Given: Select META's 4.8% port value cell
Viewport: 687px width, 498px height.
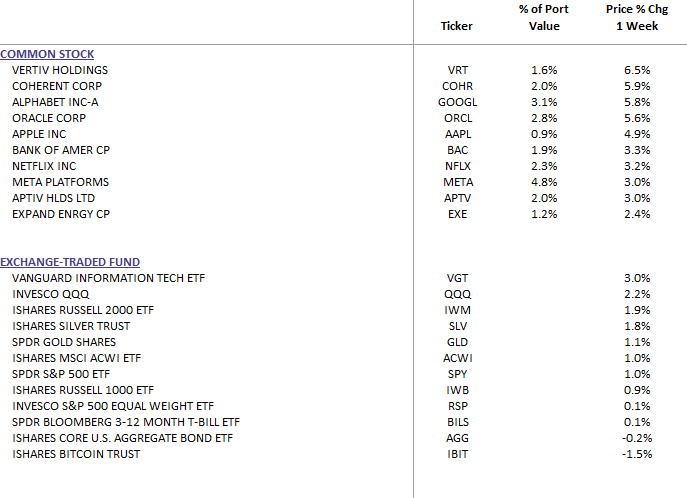Looking at the screenshot, I should point(544,182).
